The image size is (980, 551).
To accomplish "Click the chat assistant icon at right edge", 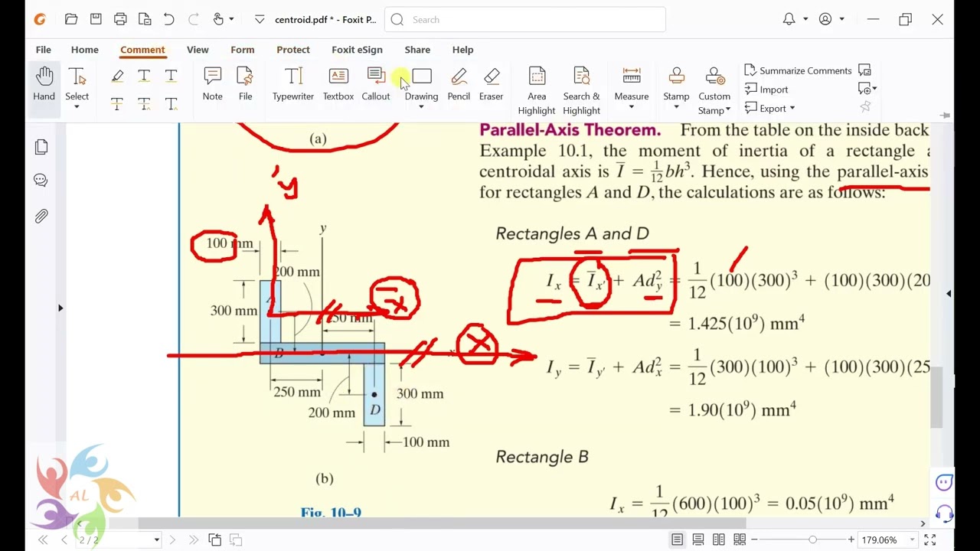I will (944, 482).
